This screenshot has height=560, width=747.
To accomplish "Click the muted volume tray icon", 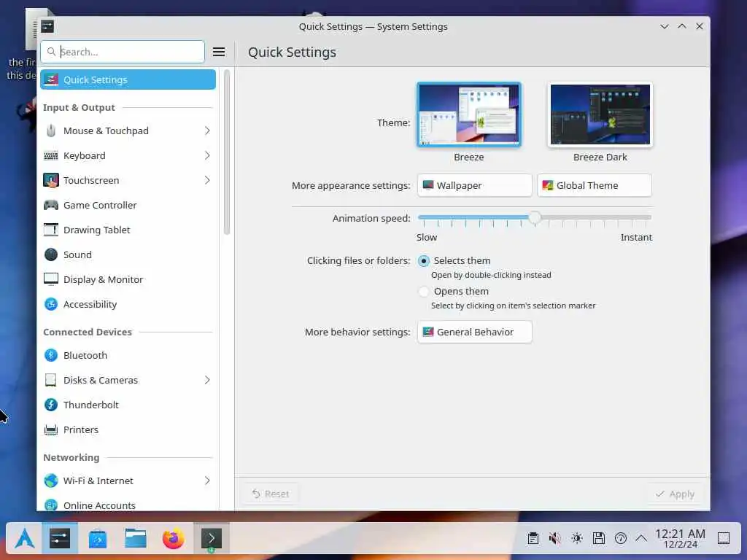I will (x=554, y=539).
